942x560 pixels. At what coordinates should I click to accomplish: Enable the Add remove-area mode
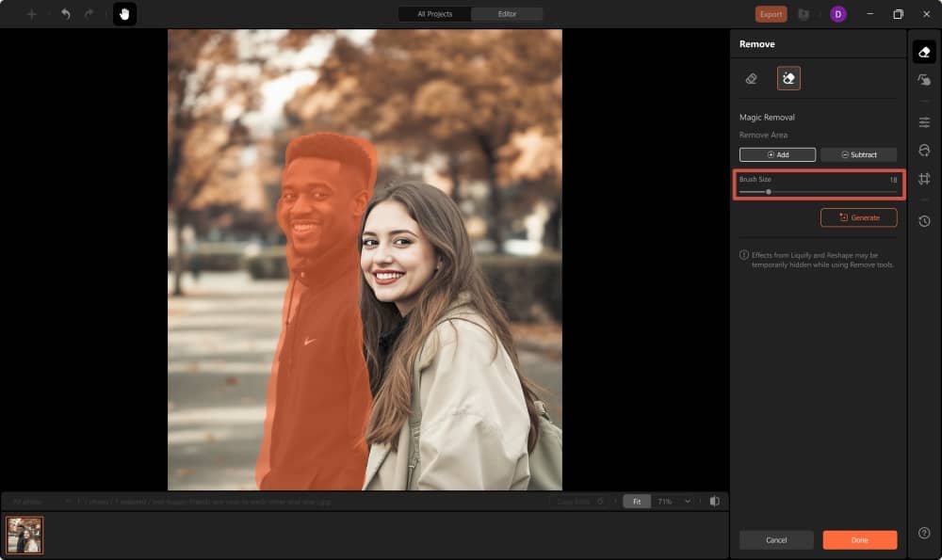778,154
